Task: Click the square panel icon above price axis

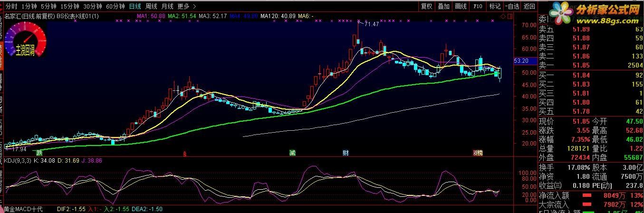Action: [x=509, y=16]
